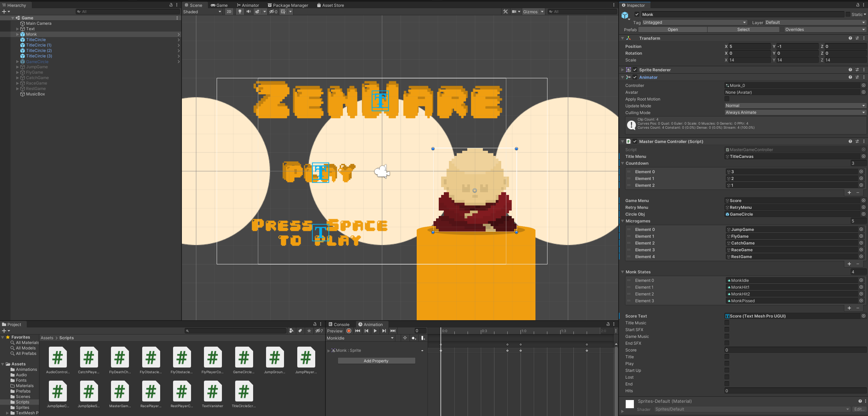
Task: Click the prefab Open button
Action: point(673,30)
